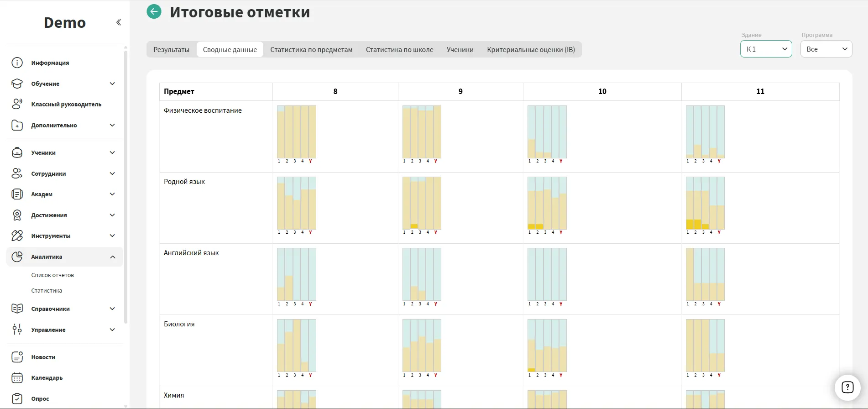Click the Физическое воспитание grade 8 chart
The width and height of the screenshot is (868, 409).
296,132
